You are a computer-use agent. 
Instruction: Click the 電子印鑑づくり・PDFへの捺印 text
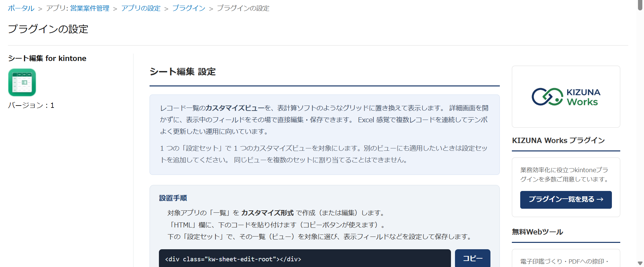pyautogui.click(x=564, y=261)
